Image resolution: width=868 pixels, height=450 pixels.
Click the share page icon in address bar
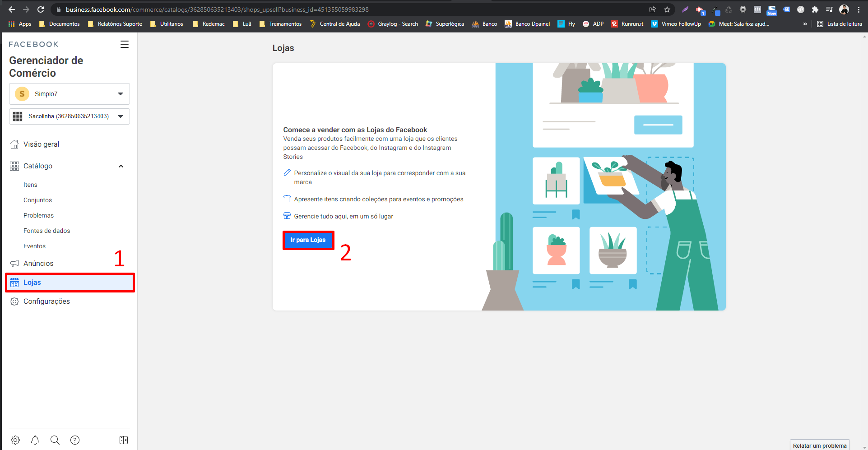(x=653, y=9)
